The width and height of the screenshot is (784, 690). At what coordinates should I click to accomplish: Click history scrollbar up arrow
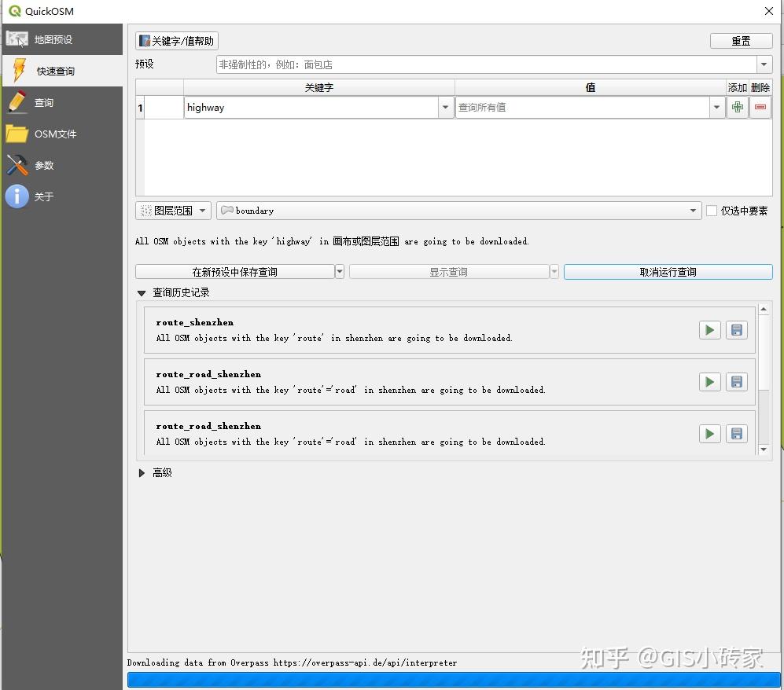(764, 310)
